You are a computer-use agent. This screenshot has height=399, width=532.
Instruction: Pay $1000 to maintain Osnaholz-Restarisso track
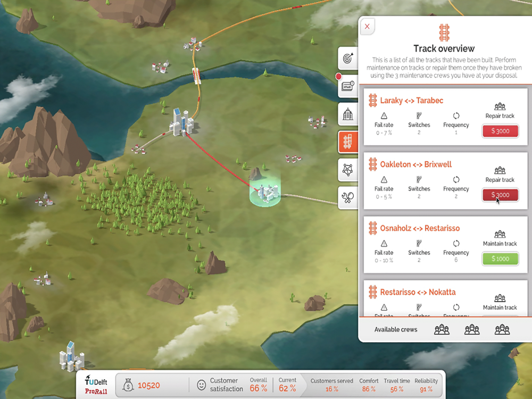point(500,259)
